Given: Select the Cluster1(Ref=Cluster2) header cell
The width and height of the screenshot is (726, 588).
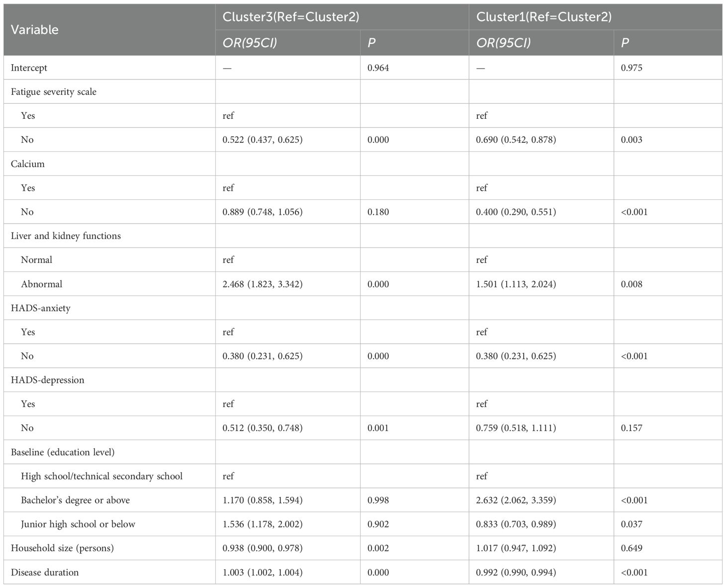Looking at the screenshot, I should 544,17.
